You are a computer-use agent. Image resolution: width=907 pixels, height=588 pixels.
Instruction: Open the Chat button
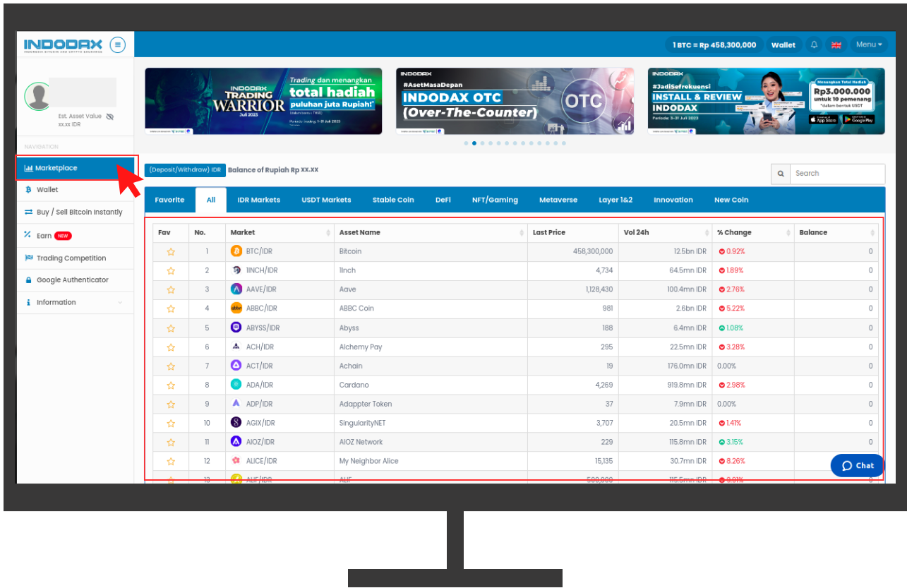click(858, 466)
